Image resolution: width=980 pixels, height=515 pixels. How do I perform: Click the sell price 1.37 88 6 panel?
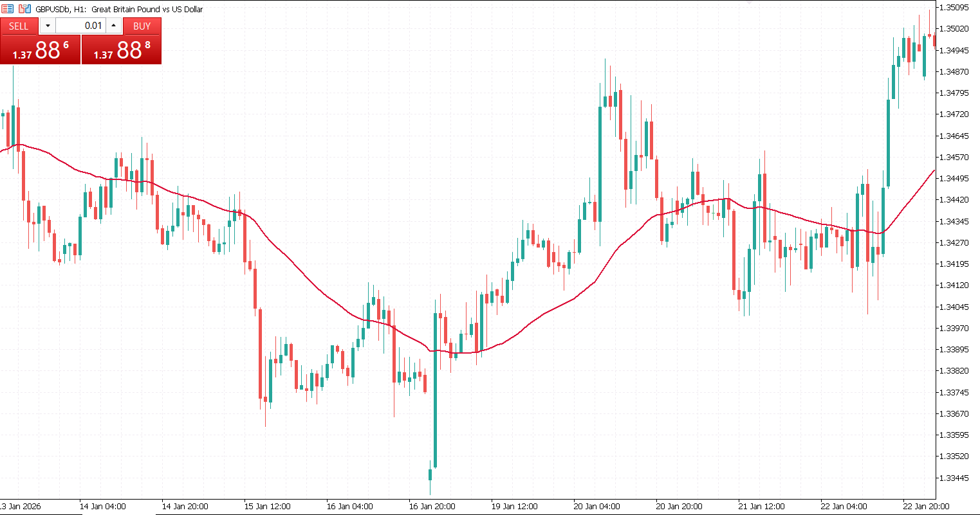pyautogui.click(x=40, y=50)
